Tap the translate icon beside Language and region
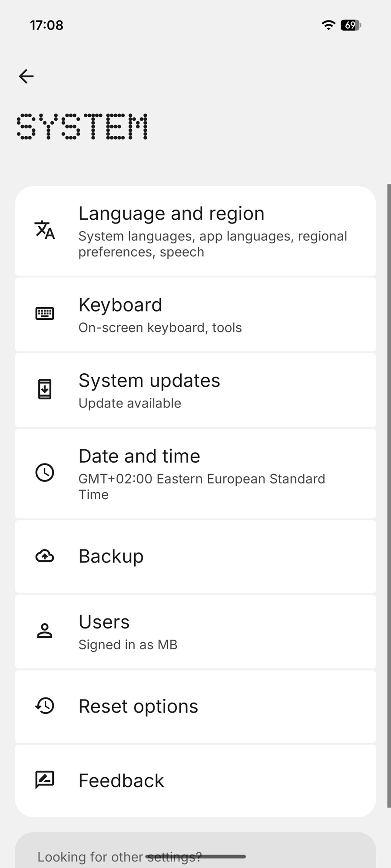Screen dimensions: 391x868 45,230
